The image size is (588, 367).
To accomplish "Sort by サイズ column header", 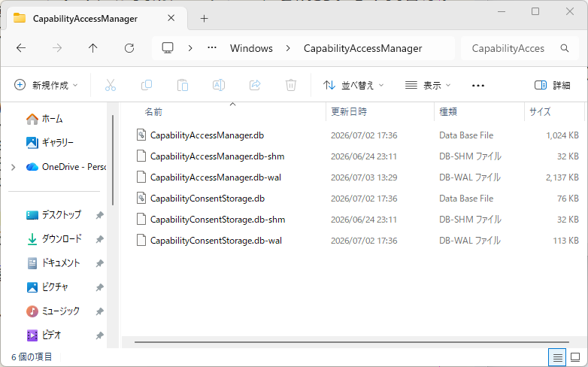I will pyautogui.click(x=540, y=112).
